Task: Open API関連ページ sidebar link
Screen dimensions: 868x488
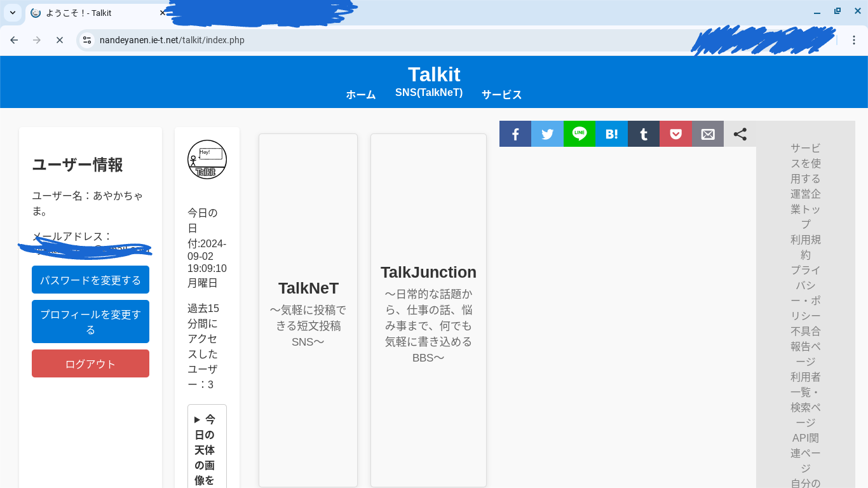Action: [x=806, y=453]
